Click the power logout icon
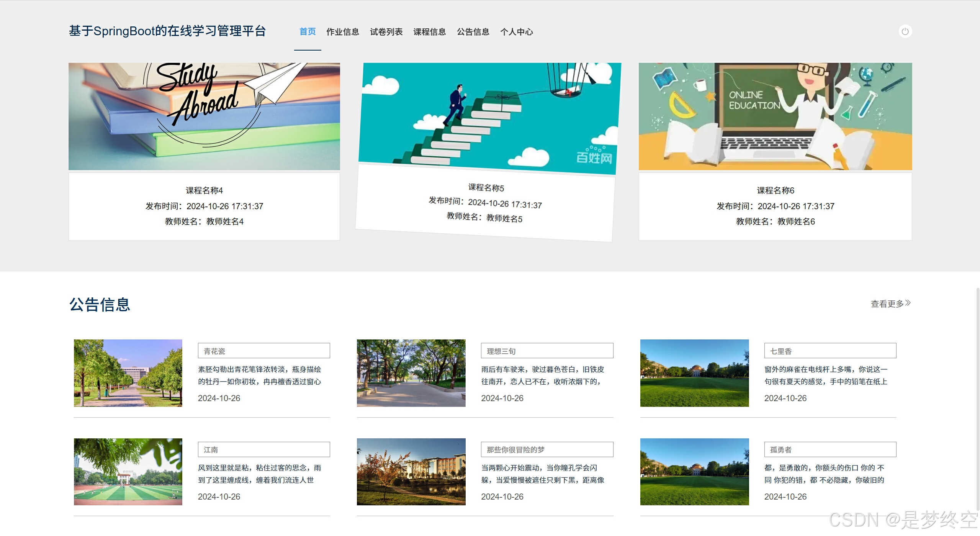Viewport: 980px width, 536px height. point(905,31)
